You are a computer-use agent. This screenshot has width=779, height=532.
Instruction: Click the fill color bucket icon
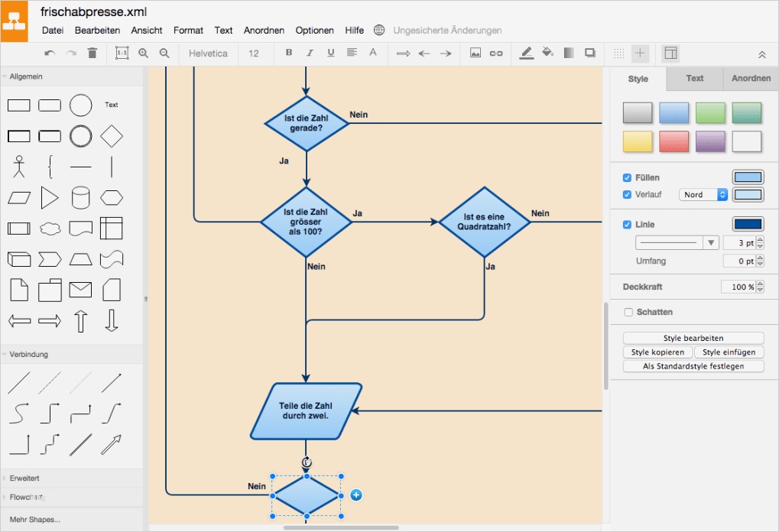coord(547,54)
